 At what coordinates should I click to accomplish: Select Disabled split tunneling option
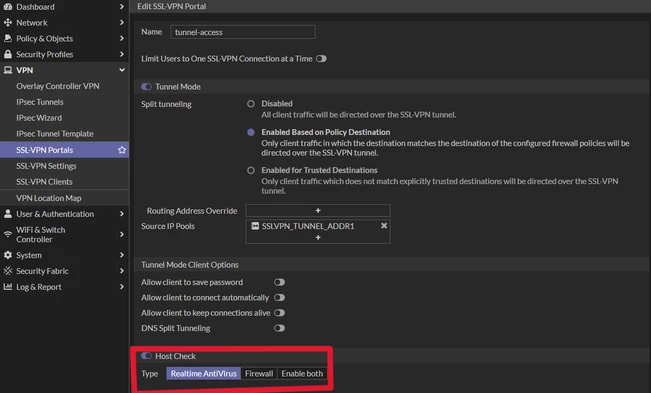pos(251,104)
